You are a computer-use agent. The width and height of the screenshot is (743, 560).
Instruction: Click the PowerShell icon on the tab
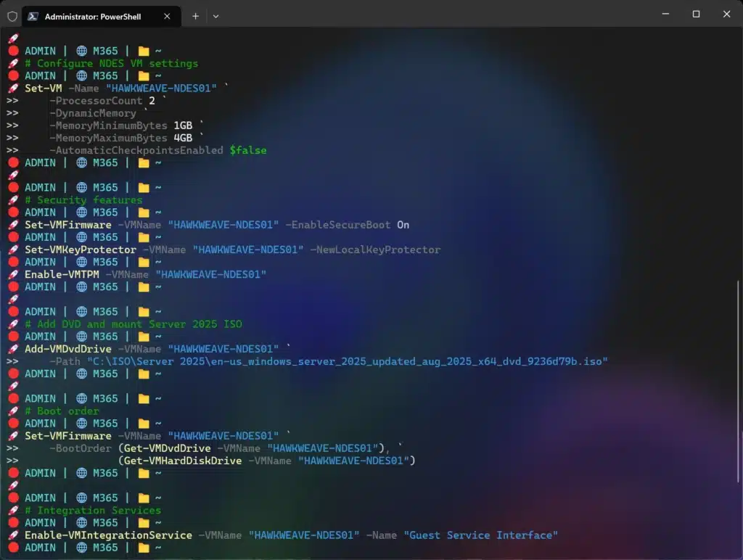[33, 15]
